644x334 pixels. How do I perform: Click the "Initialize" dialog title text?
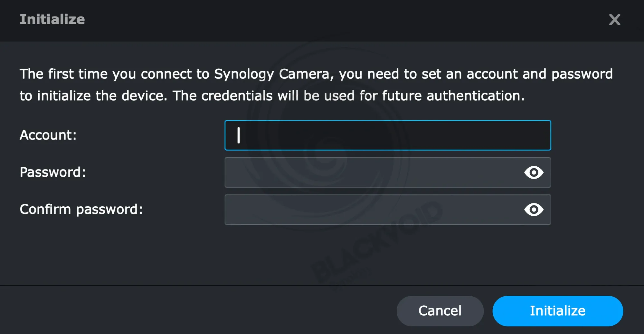click(52, 19)
